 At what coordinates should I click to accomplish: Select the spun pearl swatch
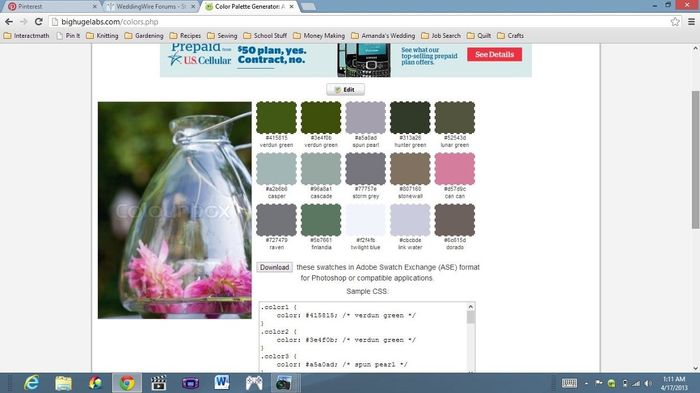[366, 117]
